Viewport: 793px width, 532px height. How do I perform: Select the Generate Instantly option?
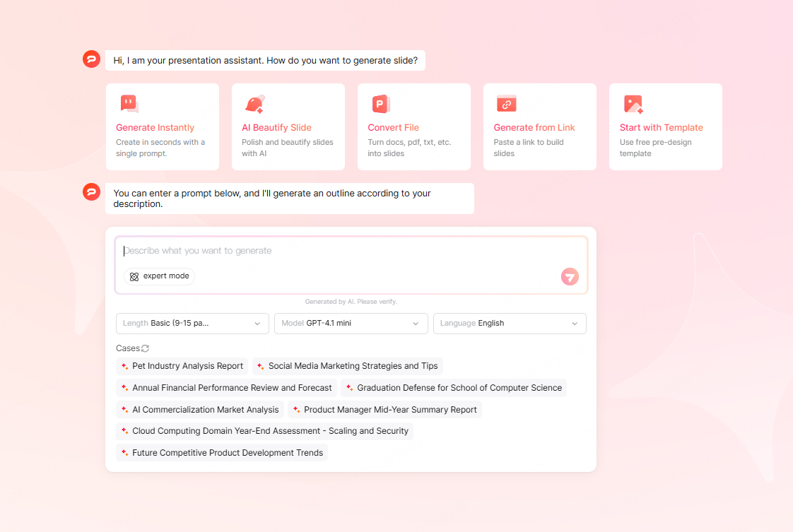click(162, 127)
